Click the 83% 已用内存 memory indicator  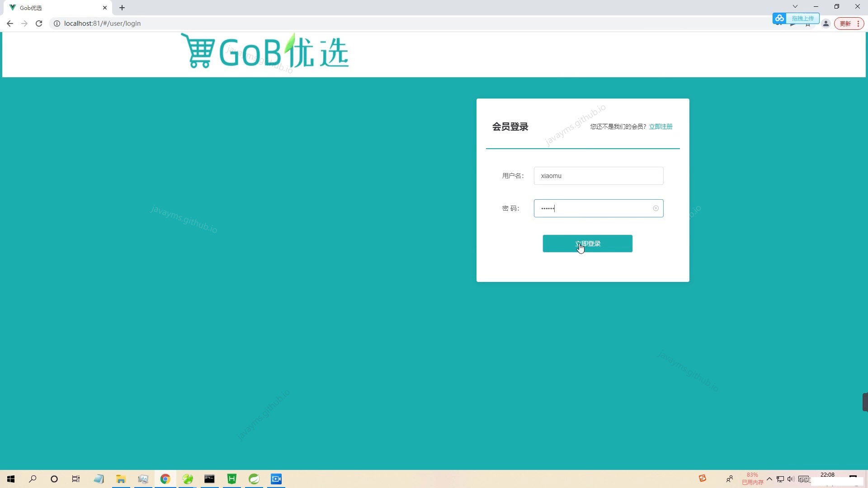(752, 479)
